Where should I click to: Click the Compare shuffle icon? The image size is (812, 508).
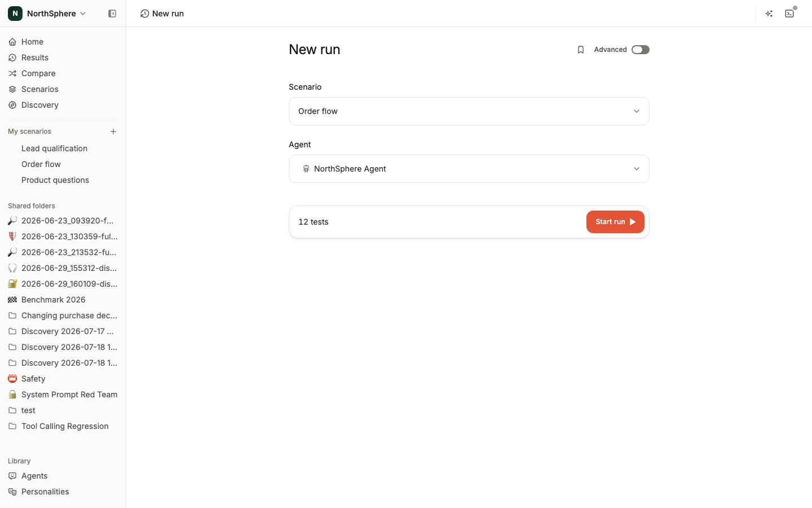(12, 73)
